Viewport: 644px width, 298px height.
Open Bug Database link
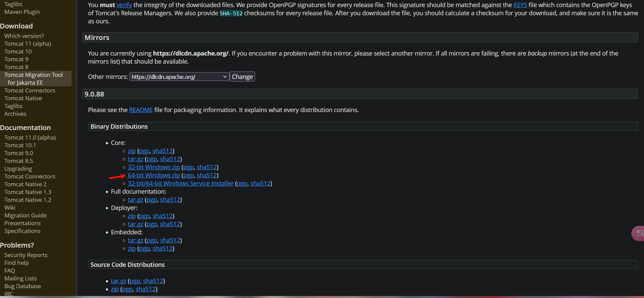coord(23,286)
